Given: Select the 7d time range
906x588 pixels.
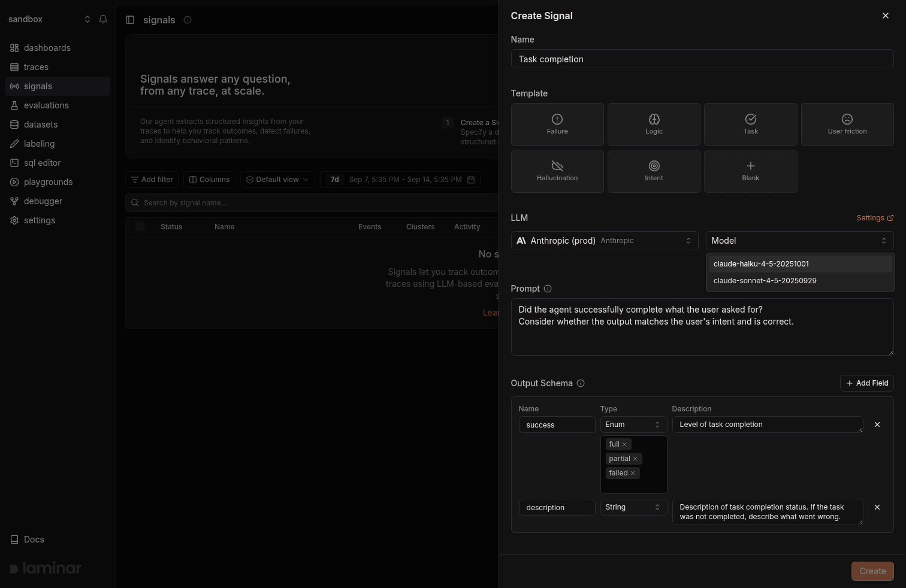Looking at the screenshot, I should 335,180.
